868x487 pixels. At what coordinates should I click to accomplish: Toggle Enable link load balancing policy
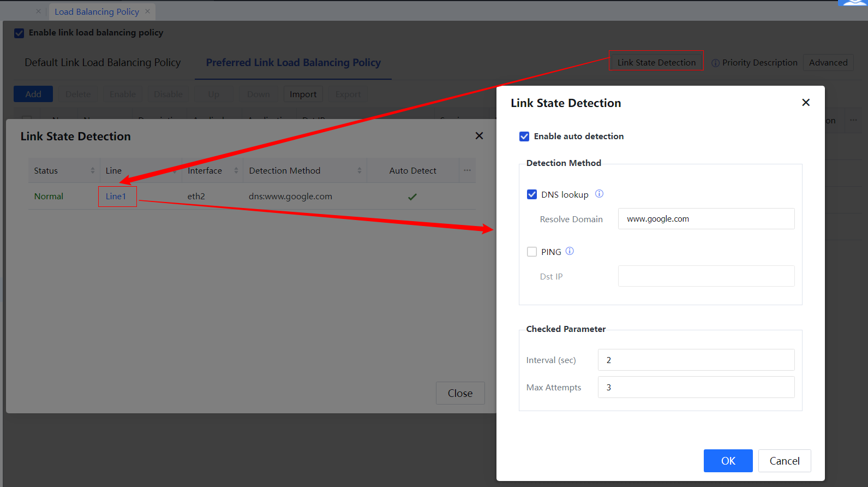pyautogui.click(x=19, y=33)
